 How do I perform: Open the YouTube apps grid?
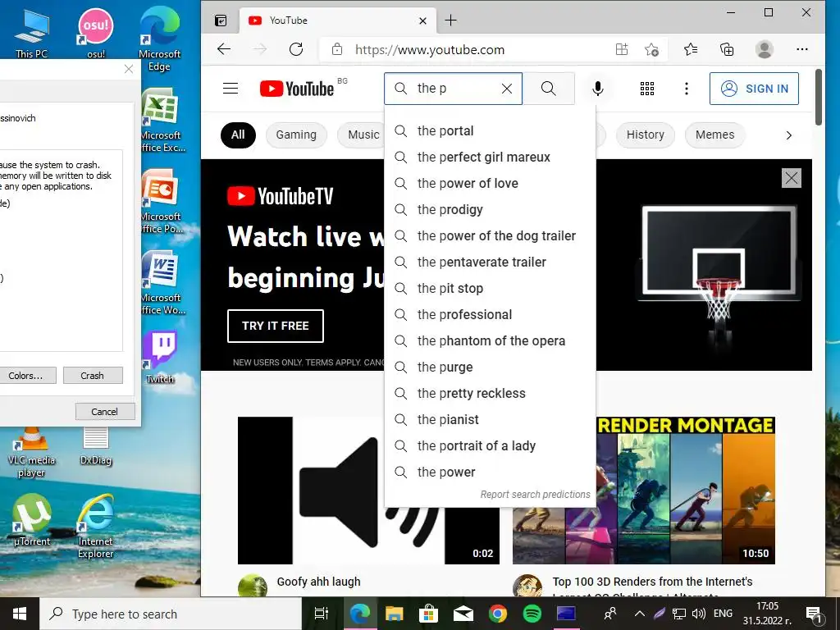click(x=647, y=89)
